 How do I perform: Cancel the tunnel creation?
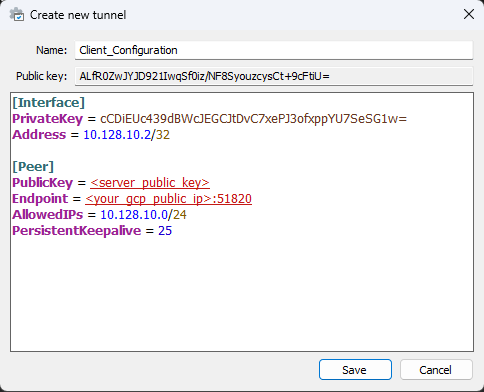[x=436, y=370]
